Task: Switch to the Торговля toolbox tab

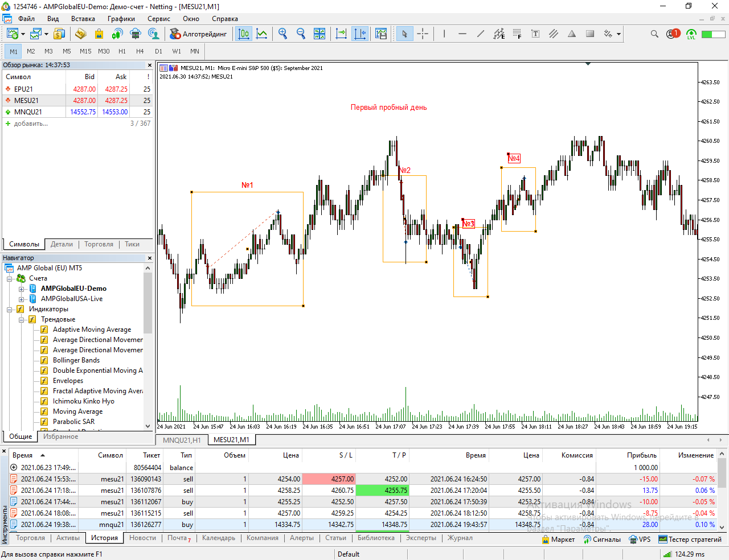Action: coord(30,538)
